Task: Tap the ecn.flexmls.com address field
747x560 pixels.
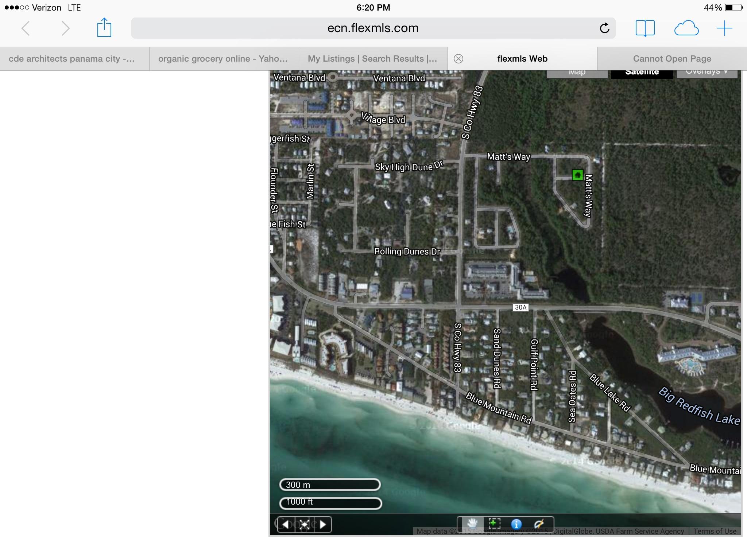Action: (373, 28)
